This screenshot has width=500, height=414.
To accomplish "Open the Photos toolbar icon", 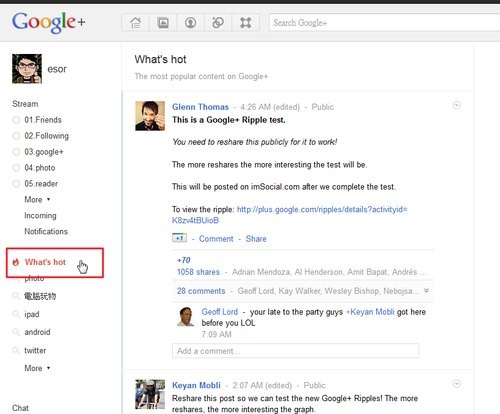I will pos(163,23).
